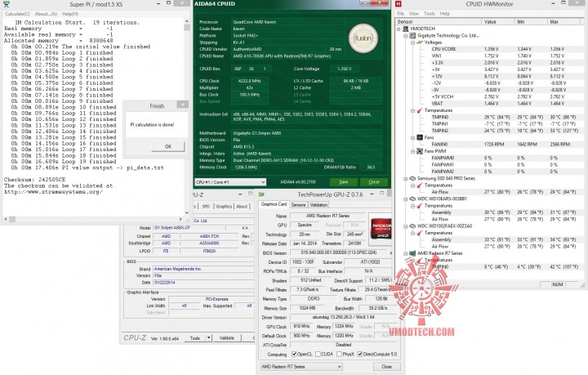Switch to the SPD tab in CPU-Z
The width and height of the screenshot is (588, 375).
coord(206,206)
